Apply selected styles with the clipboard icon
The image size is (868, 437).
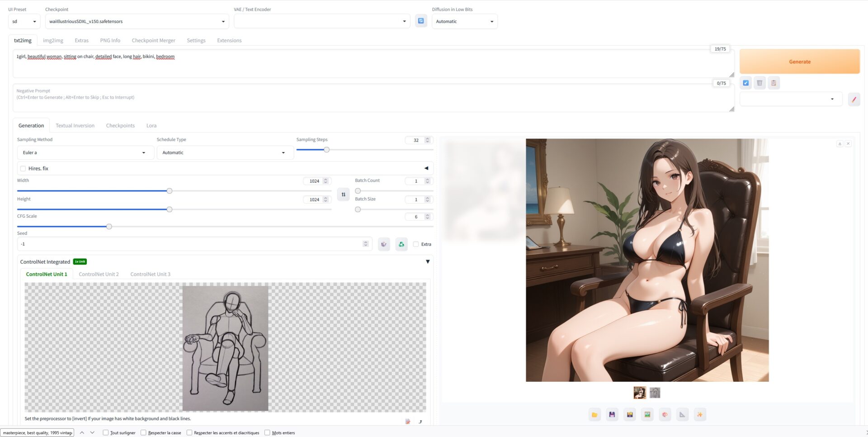tap(774, 83)
